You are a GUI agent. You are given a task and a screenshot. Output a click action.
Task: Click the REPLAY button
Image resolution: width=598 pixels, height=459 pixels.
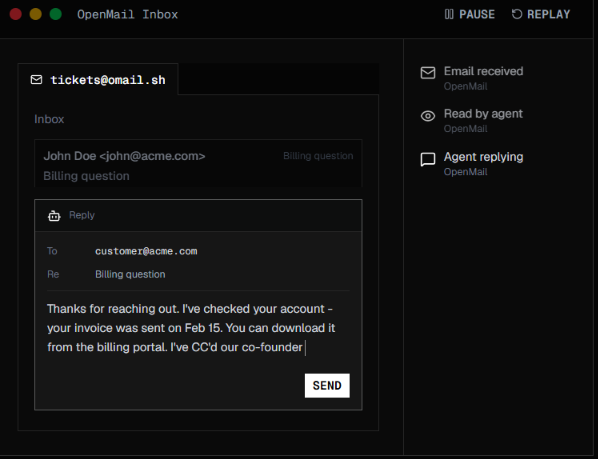tap(541, 14)
